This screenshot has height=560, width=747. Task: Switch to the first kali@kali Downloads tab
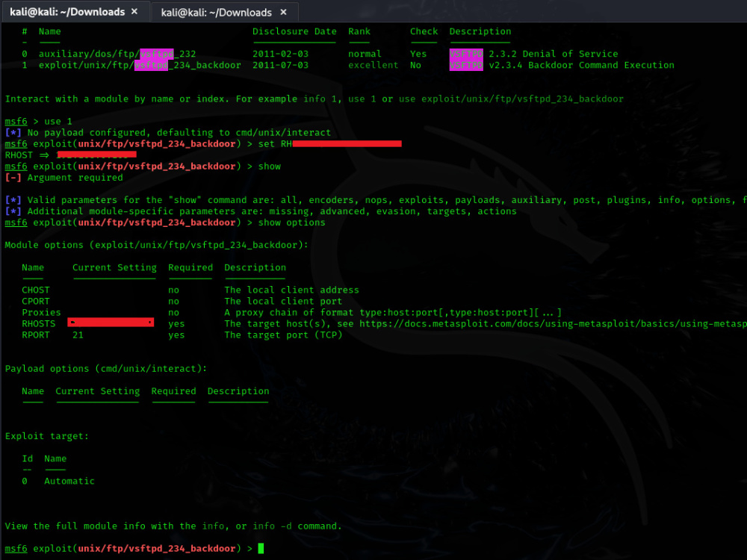(67, 12)
